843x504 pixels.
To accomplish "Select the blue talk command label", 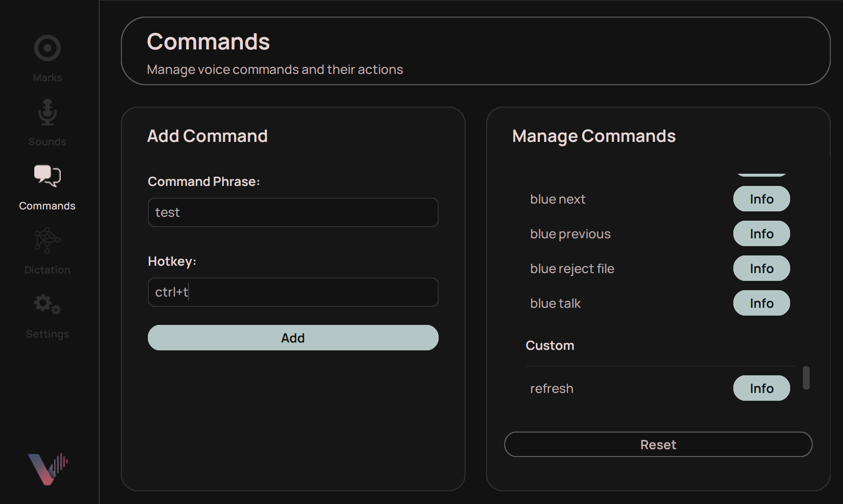I will coord(555,303).
